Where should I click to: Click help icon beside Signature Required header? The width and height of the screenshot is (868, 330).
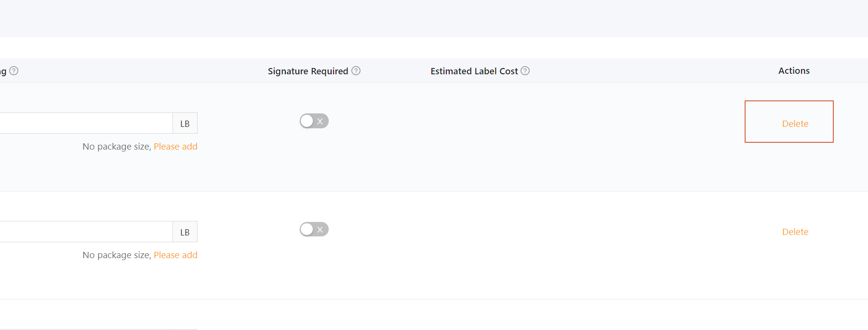pos(356,71)
